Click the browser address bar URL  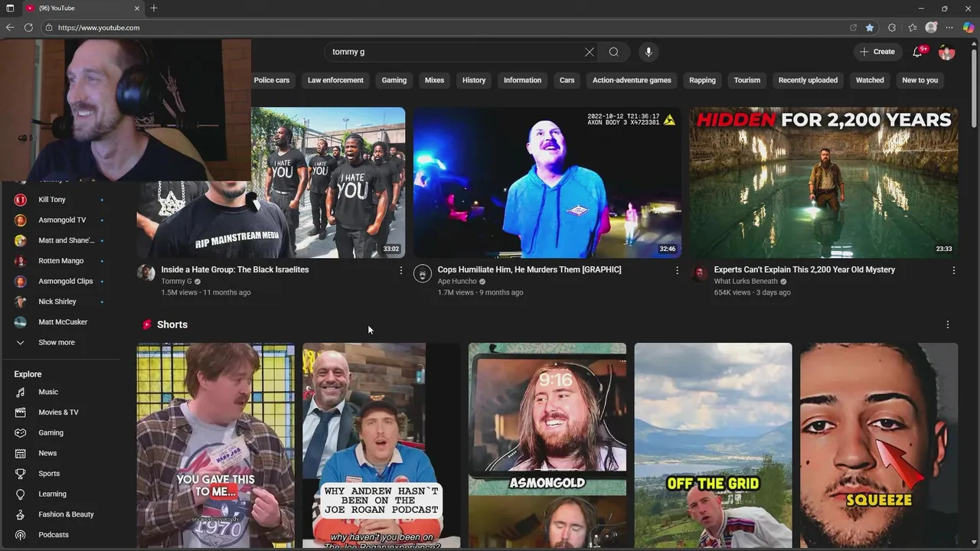tap(99, 28)
